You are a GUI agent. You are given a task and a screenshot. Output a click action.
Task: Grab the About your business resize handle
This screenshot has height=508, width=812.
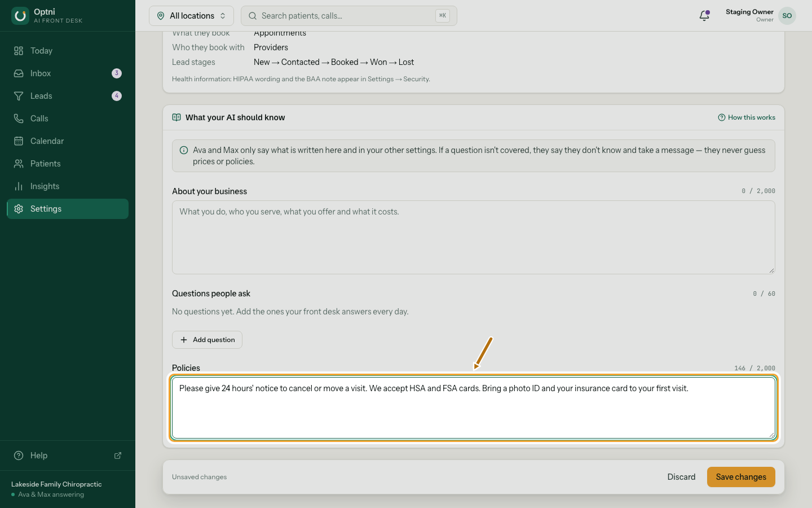coord(771,270)
